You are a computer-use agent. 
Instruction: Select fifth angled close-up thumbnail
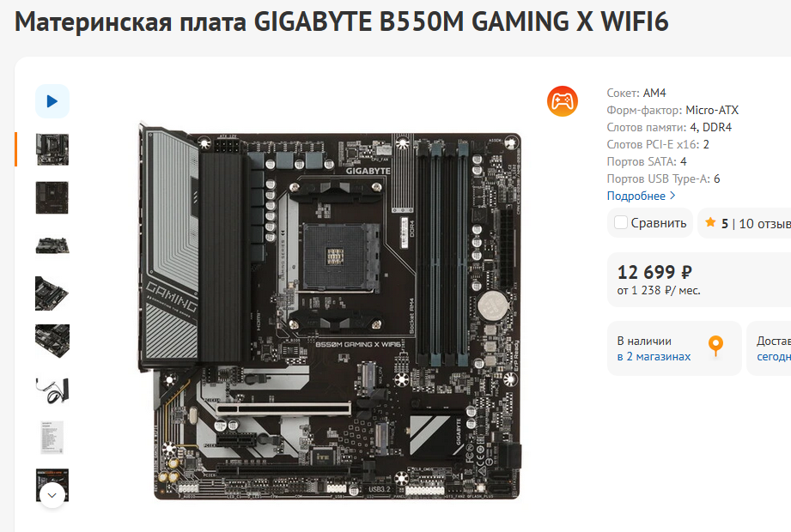click(x=52, y=341)
